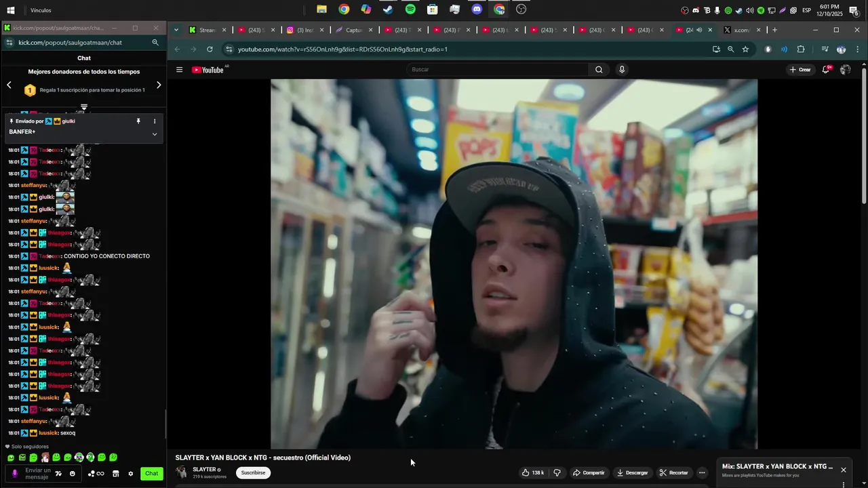Open Chrome media controls icon
The width and height of the screenshot is (868, 488).
click(825, 49)
